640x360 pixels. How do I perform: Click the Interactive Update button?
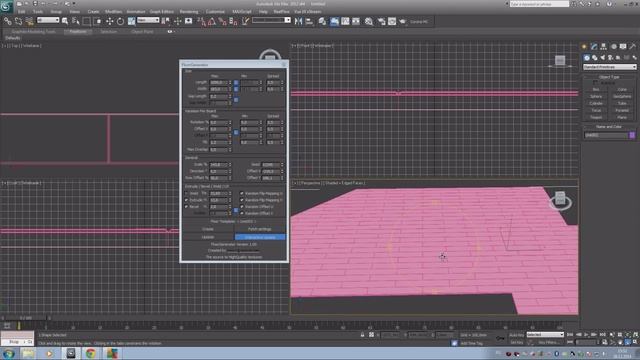pyautogui.click(x=260, y=237)
